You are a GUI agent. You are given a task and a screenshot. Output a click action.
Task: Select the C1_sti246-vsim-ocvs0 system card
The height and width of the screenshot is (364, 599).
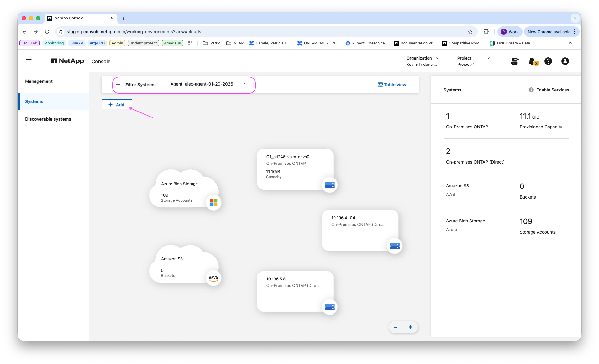pyautogui.click(x=295, y=169)
